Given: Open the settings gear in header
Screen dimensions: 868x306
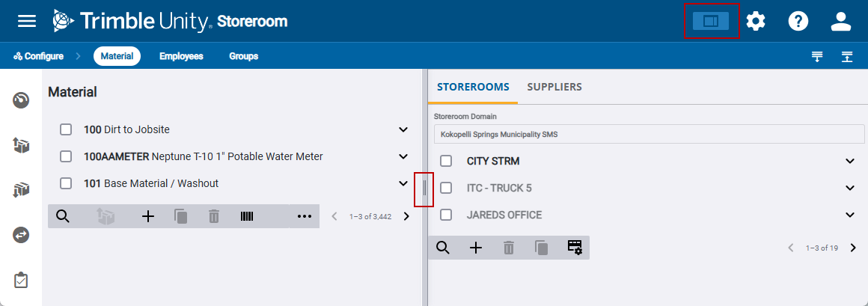Looking at the screenshot, I should pos(756,22).
